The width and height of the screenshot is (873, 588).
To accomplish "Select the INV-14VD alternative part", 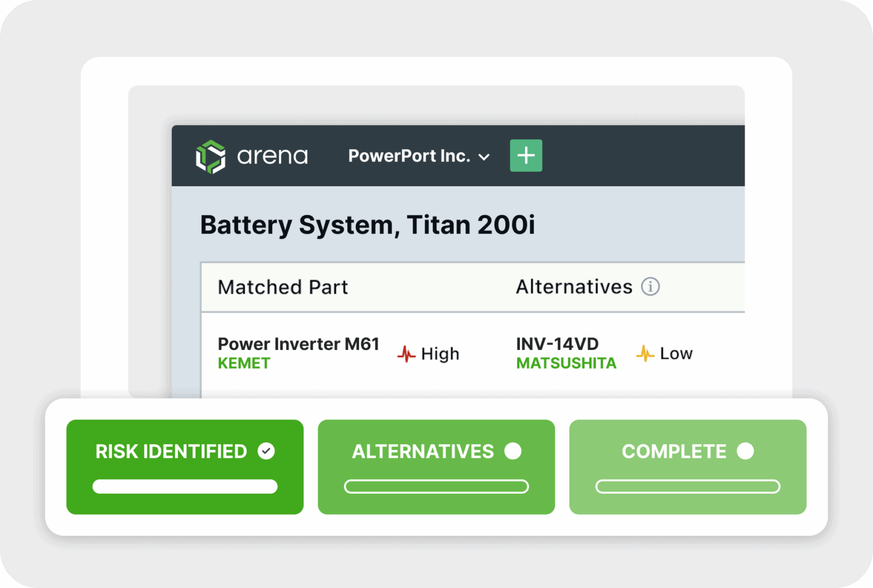I will (x=557, y=344).
